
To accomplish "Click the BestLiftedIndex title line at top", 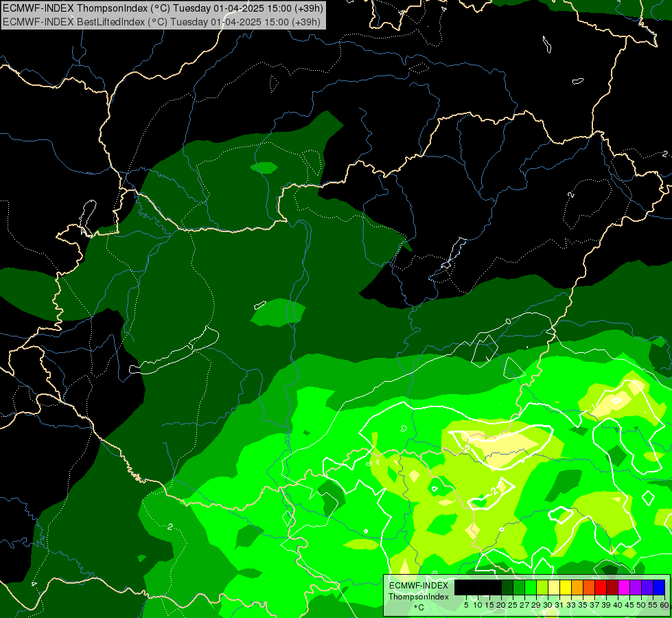I will tap(161, 22).
